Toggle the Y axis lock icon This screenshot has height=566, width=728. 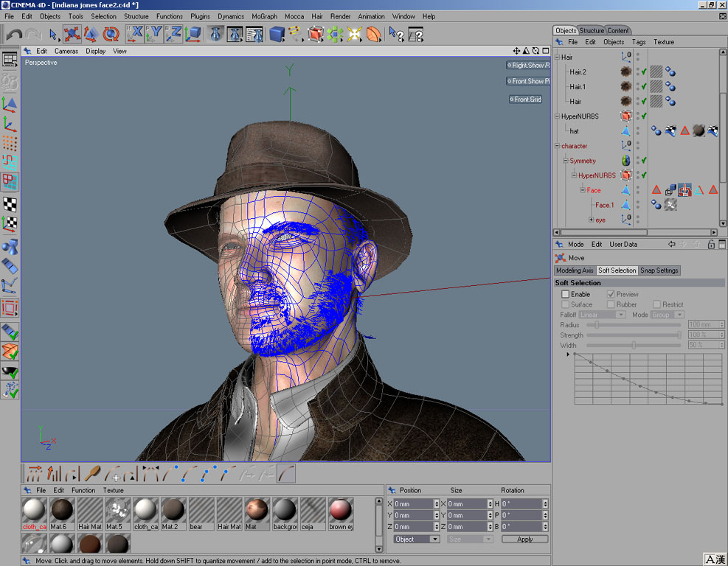coord(153,35)
